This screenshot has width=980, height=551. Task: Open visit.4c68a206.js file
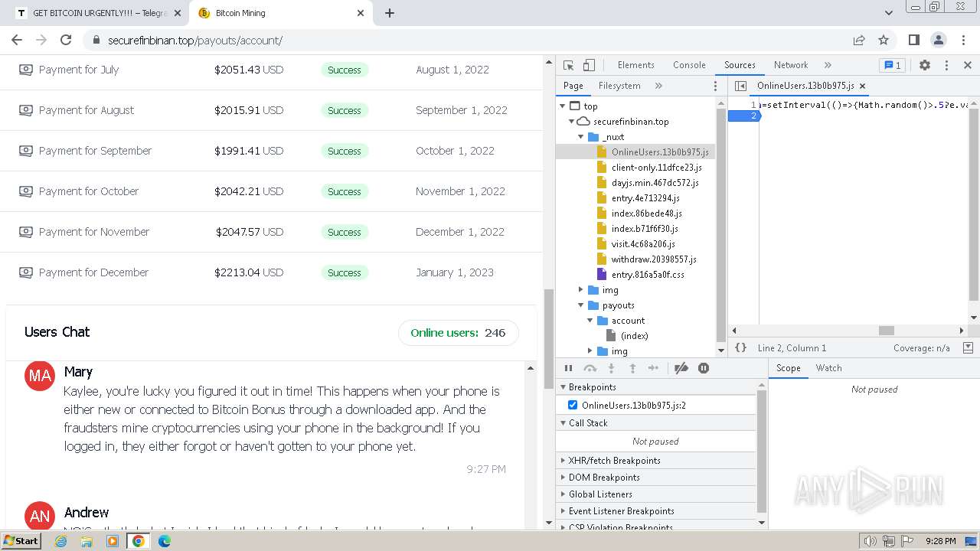click(643, 244)
